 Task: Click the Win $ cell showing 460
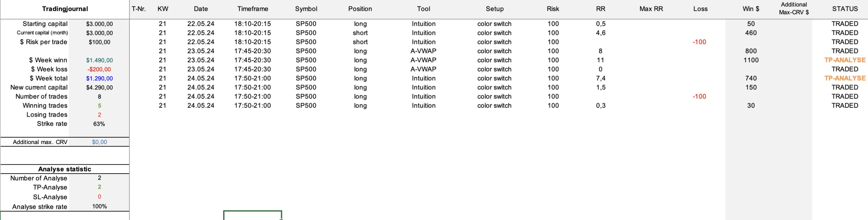[751, 33]
